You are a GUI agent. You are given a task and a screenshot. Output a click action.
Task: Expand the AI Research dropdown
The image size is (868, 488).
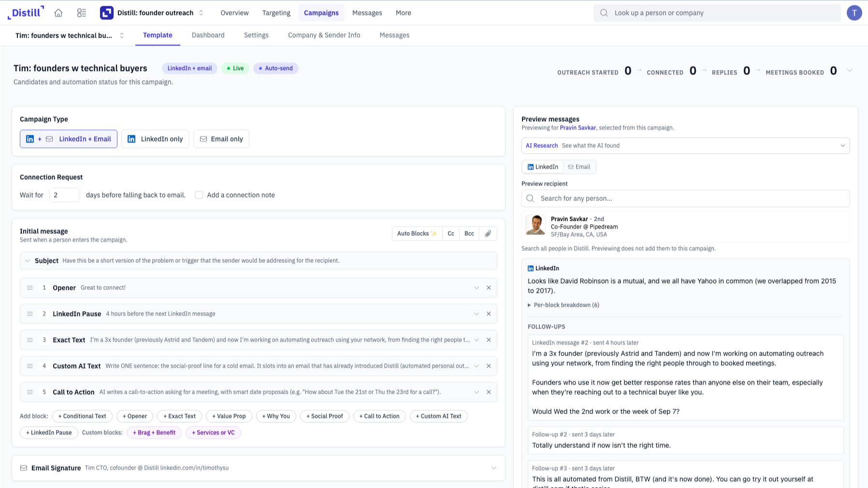coord(685,145)
